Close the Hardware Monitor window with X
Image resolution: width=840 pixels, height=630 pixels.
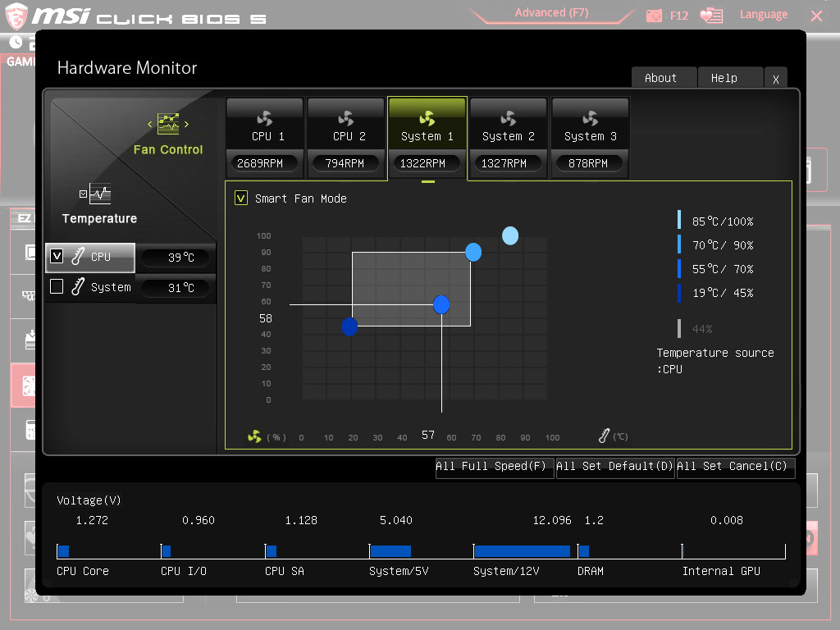point(776,79)
